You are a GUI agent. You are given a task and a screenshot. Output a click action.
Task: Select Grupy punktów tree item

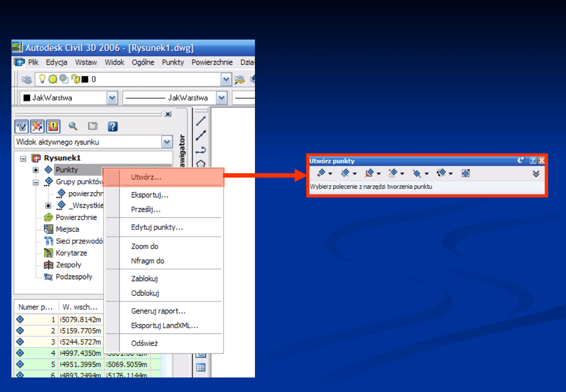click(x=79, y=181)
